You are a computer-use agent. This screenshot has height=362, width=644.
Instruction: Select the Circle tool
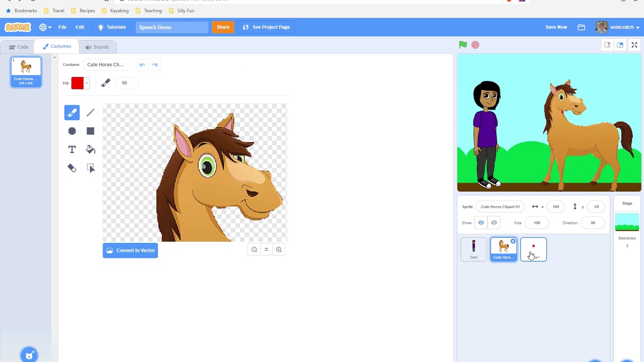click(x=72, y=131)
